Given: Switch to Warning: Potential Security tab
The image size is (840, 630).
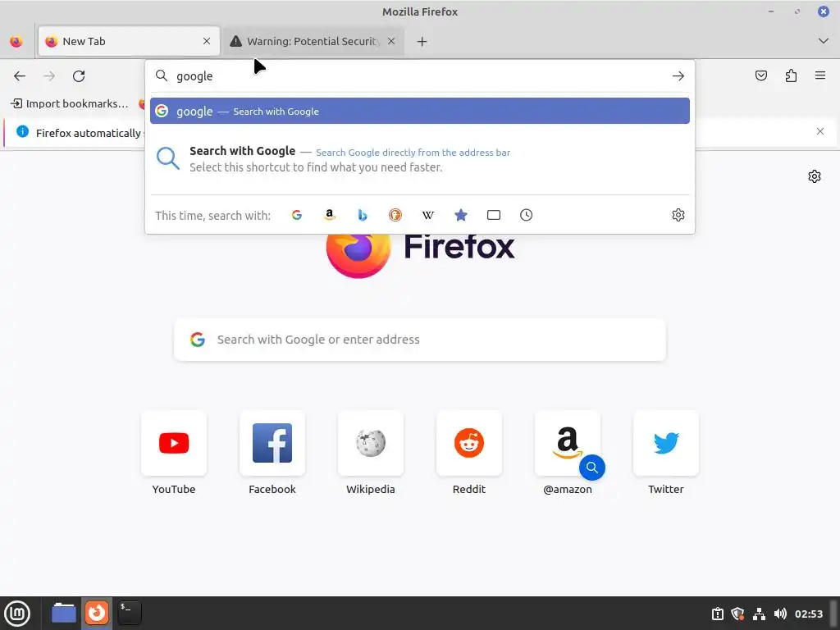Looking at the screenshot, I should (313, 41).
